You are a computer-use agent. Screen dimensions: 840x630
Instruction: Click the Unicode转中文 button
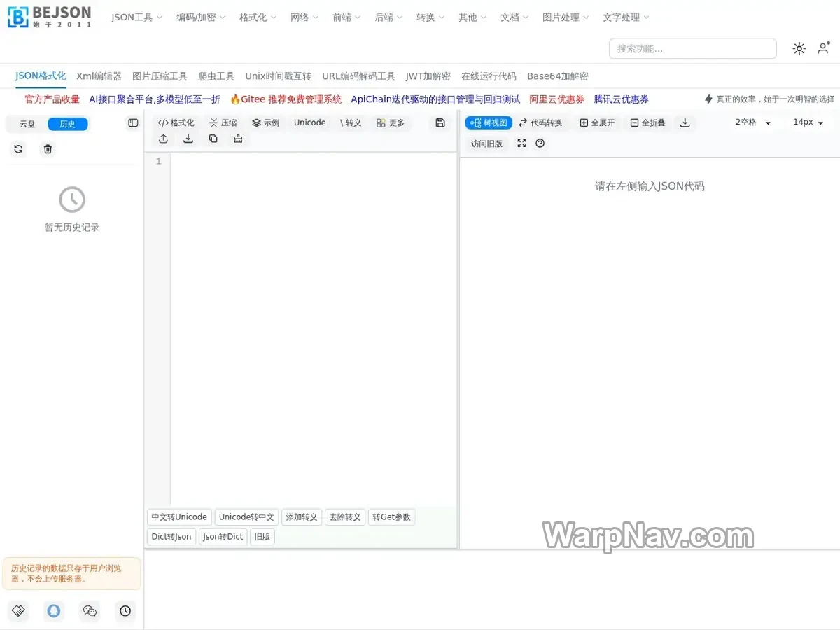246,517
